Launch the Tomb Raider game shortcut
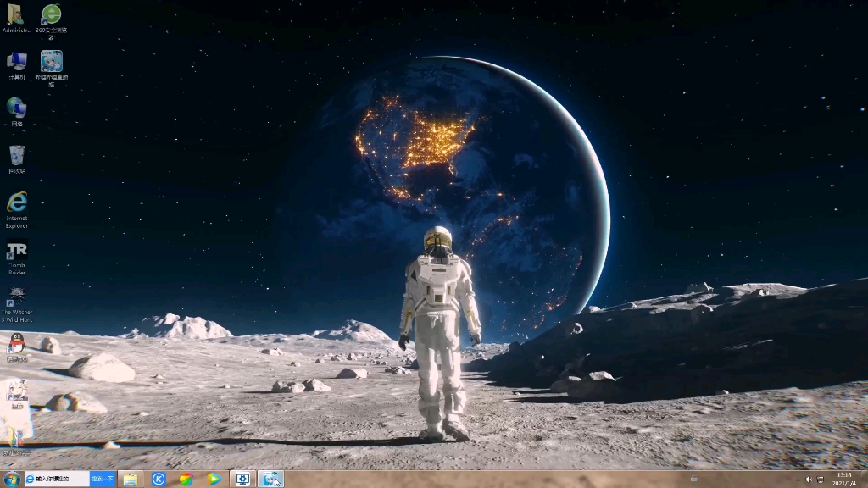This screenshot has height=488, width=868. [x=17, y=258]
